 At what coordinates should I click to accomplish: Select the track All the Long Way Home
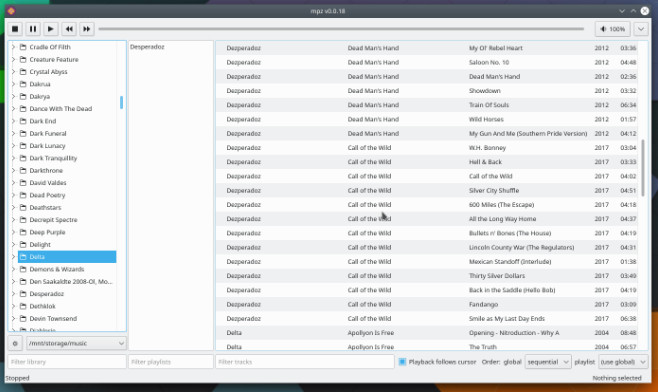point(427,219)
